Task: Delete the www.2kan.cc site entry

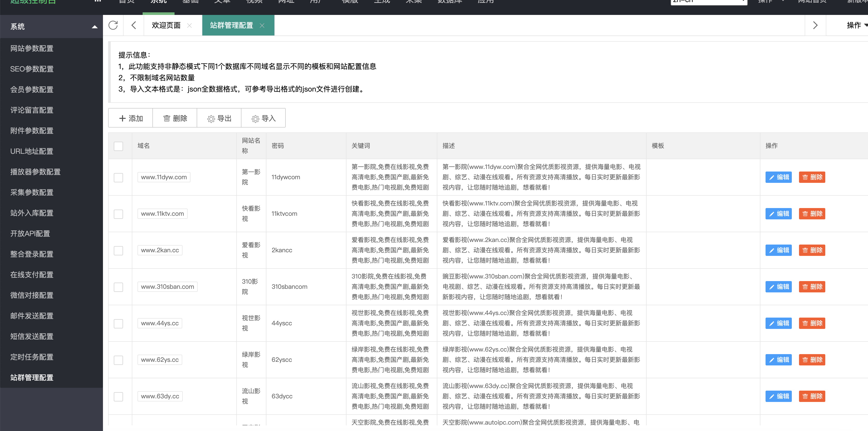Action: point(812,250)
